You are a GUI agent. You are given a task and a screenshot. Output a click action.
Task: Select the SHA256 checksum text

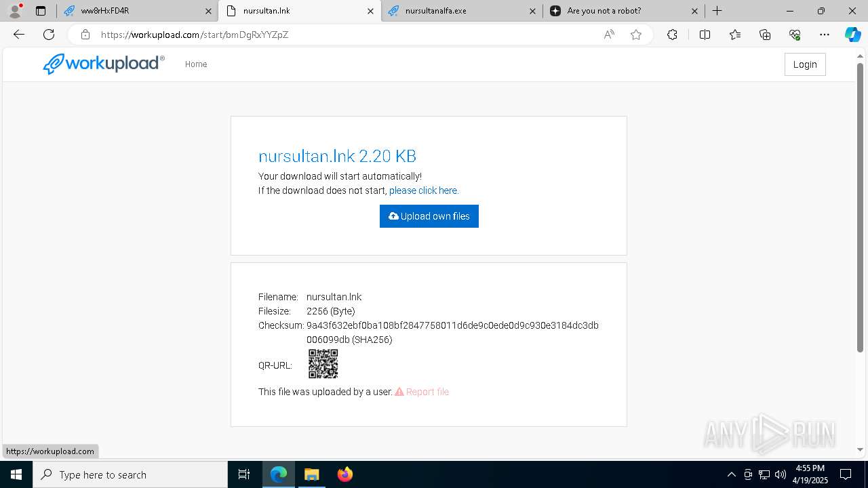point(452,332)
